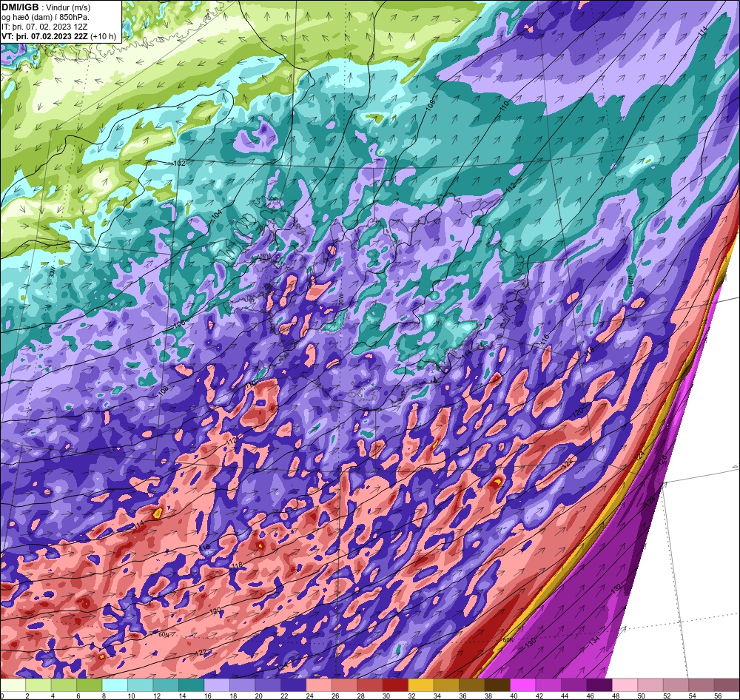Click the 4–6 m/s green legend swatch

[64, 685]
